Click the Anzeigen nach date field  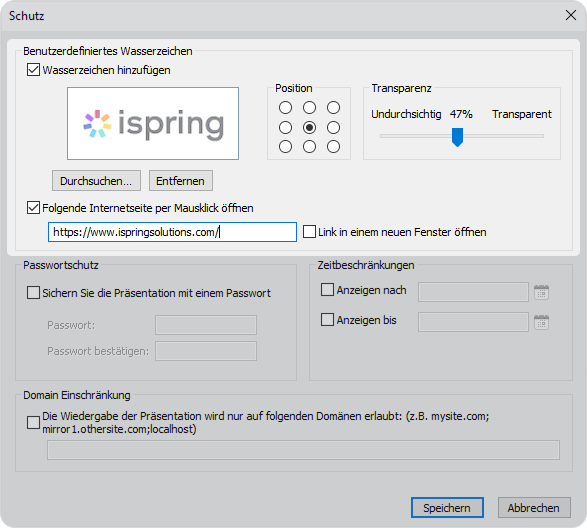point(473,292)
